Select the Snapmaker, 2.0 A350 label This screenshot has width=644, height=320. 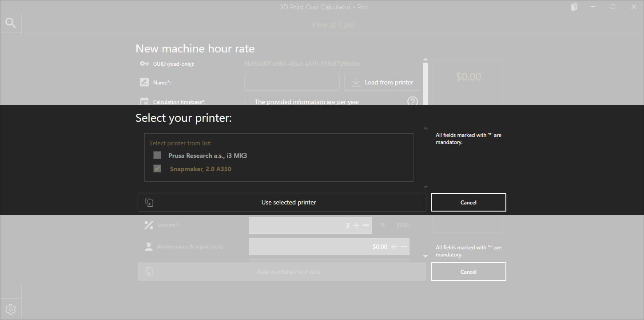click(201, 169)
